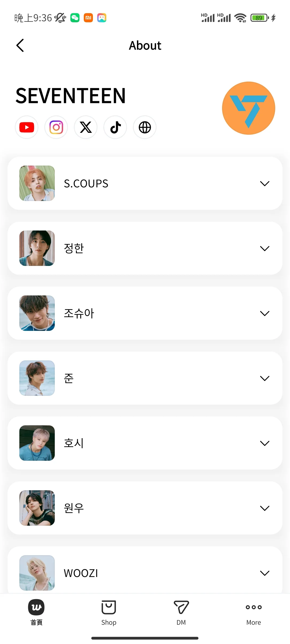Viewport: 290px width, 644px height.
Task: Expand the 조슈아 member chevron
Action: [x=265, y=313]
